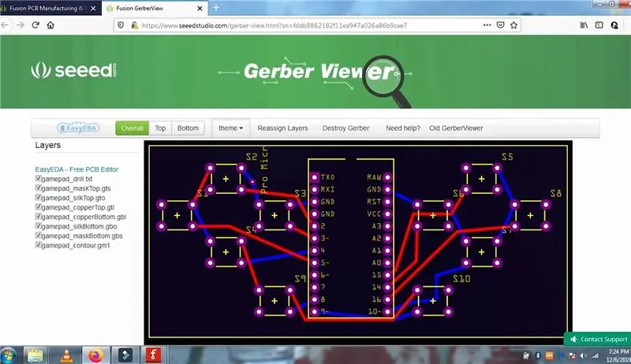Uncheck the gamepad_drill.txt layer
The height and width of the screenshot is (364, 631).
pyautogui.click(x=38, y=178)
